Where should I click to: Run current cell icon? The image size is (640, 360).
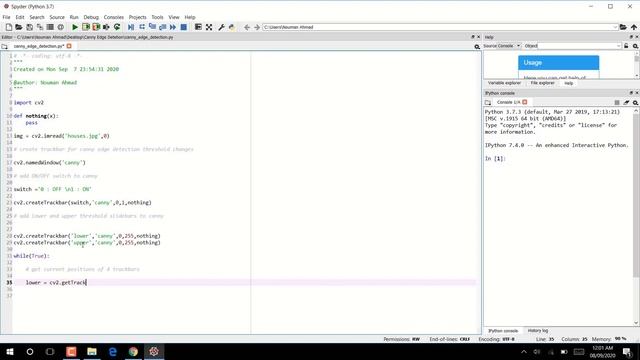tap(86, 27)
